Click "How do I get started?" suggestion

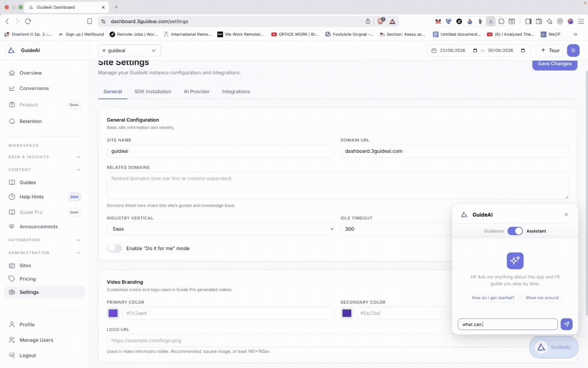(493, 298)
